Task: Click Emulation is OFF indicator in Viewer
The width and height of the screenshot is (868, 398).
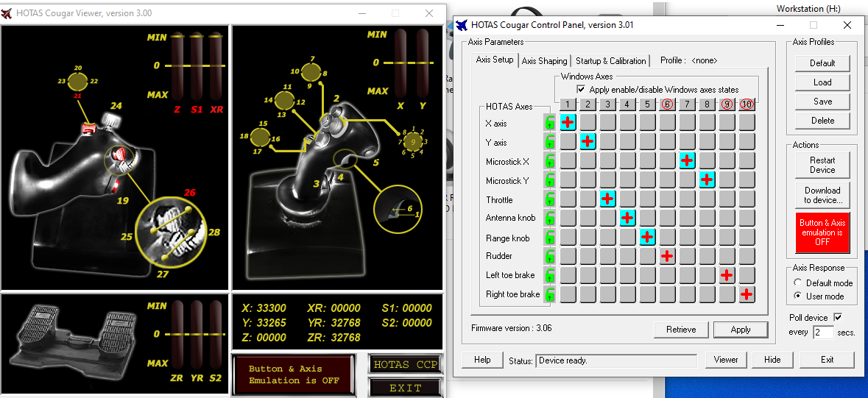Action: tap(294, 374)
